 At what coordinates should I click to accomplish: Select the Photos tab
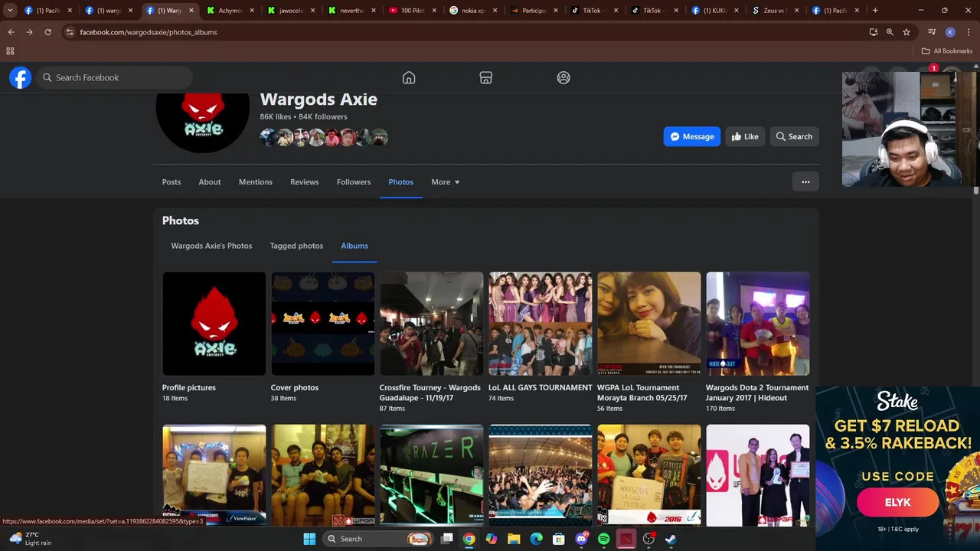pos(400,182)
